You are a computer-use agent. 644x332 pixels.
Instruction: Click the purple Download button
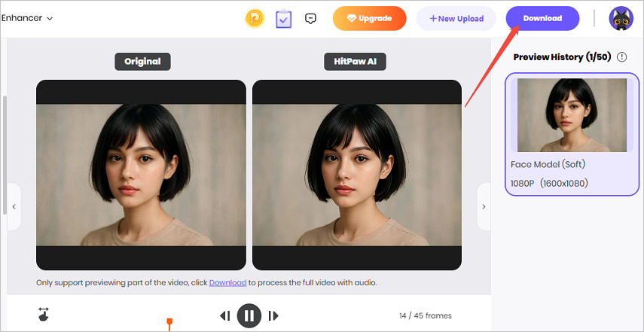542,19
